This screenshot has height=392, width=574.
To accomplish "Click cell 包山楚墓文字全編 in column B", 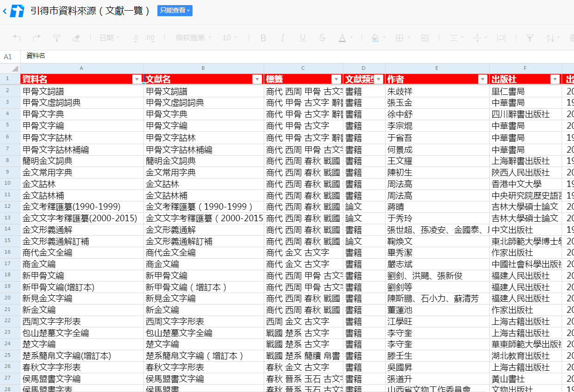I will coord(204,333).
